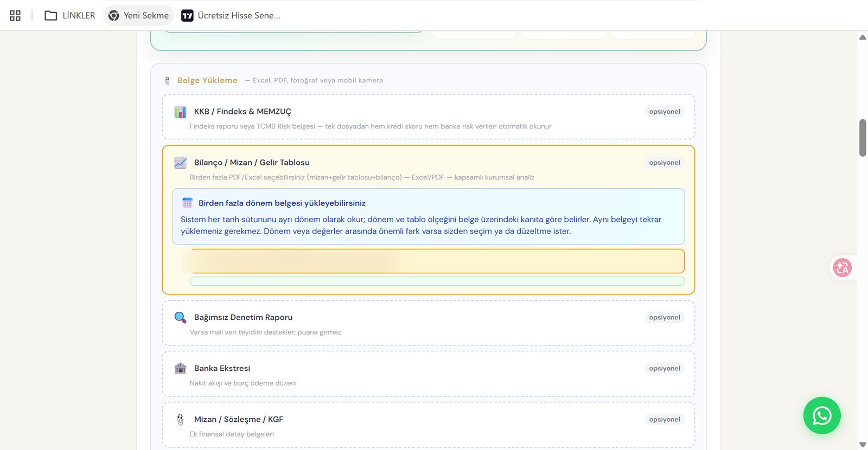Click the opsiyonel badge on KKB / Findeks row
The width and height of the screenshot is (868, 450).
tap(665, 112)
